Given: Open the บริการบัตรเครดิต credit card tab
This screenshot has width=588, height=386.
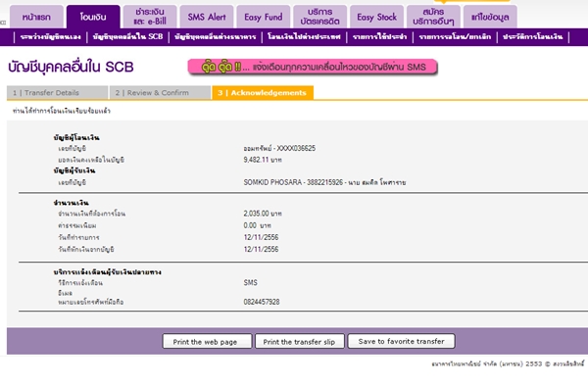Looking at the screenshot, I should [319, 17].
